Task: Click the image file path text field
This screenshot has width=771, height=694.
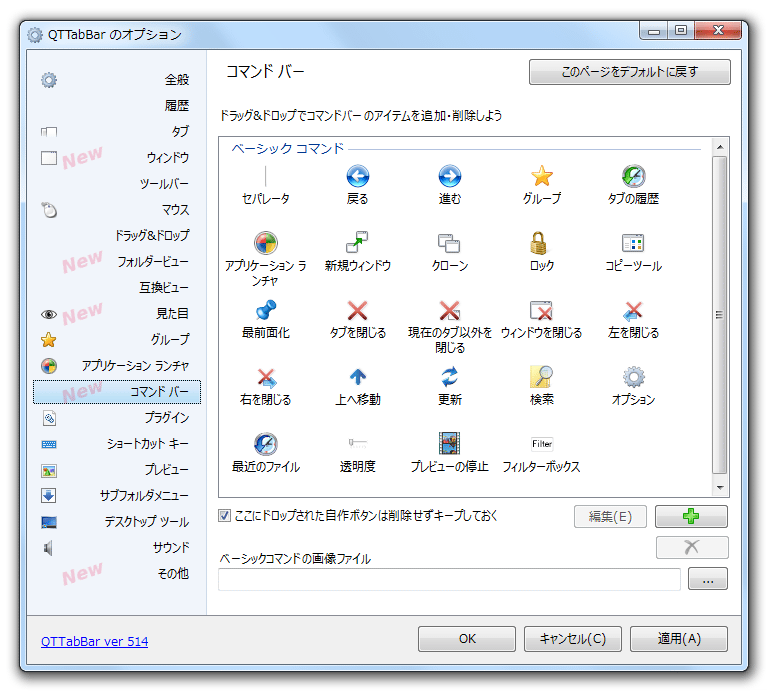Action: (449, 579)
